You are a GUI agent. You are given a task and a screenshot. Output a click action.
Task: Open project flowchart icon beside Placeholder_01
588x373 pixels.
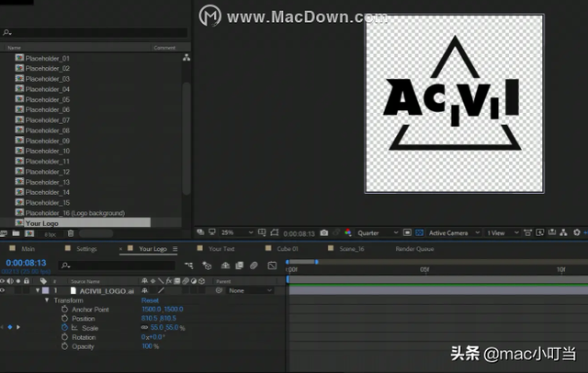[x=187, y=57]
